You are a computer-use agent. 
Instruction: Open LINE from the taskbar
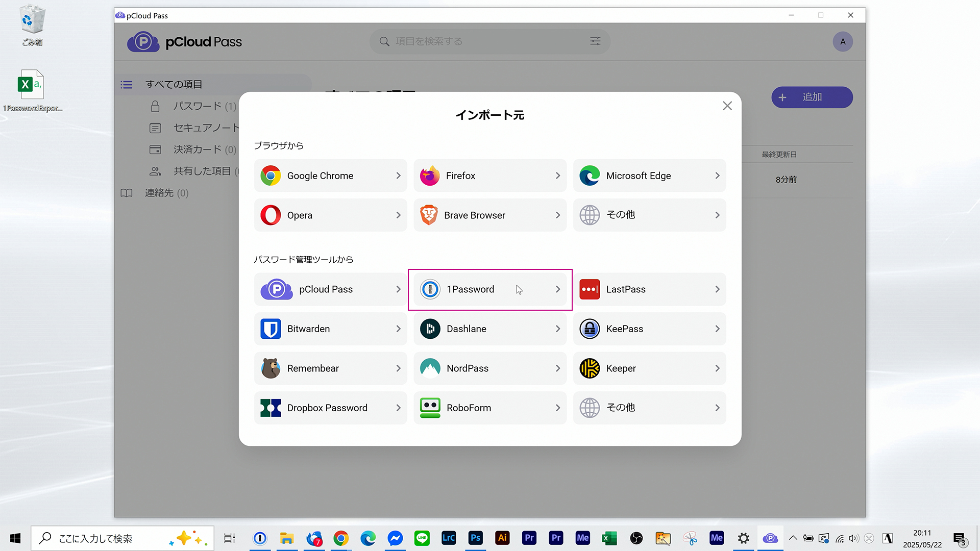[422, 538]
